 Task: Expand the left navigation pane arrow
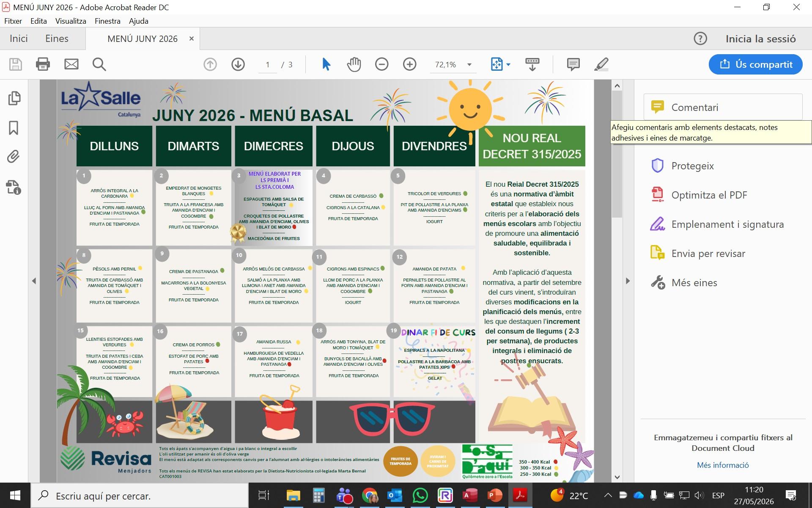point(34,281)
